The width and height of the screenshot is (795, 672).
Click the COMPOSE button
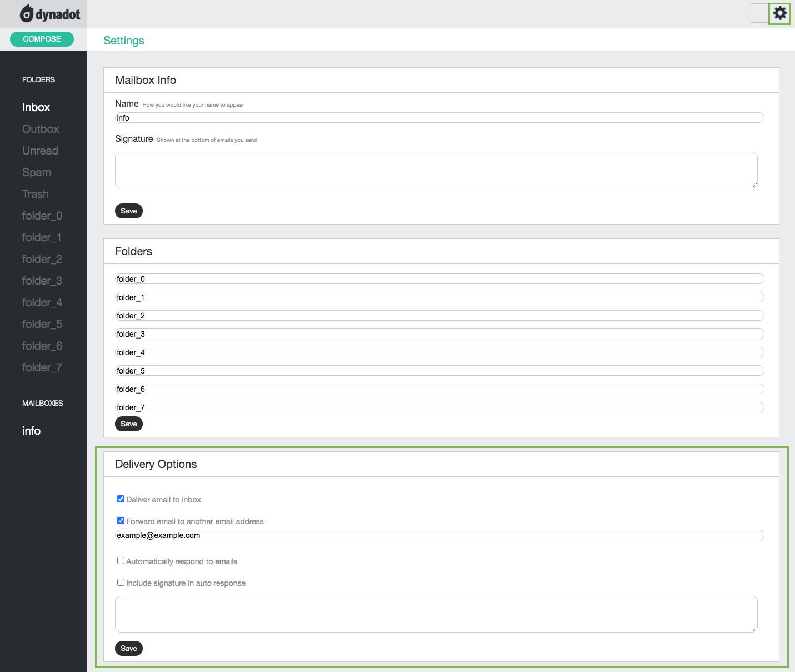[x=42, y=39]
